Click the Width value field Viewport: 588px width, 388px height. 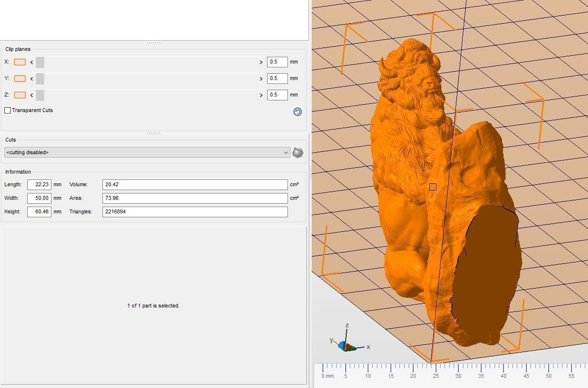(x=39, y=198)
